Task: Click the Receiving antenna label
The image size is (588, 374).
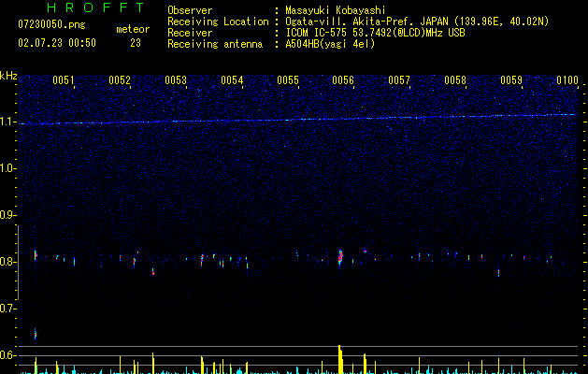Action: [x=215, y=44]
